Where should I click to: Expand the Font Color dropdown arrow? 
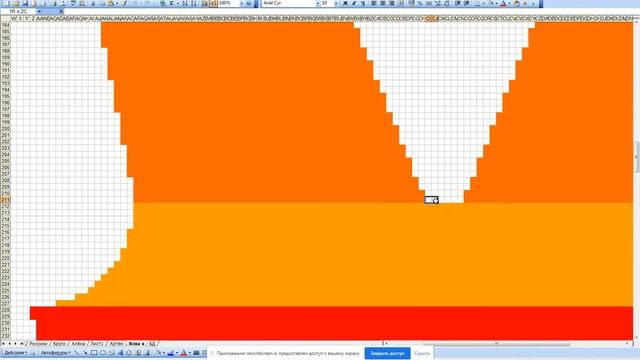click(509, 3)
